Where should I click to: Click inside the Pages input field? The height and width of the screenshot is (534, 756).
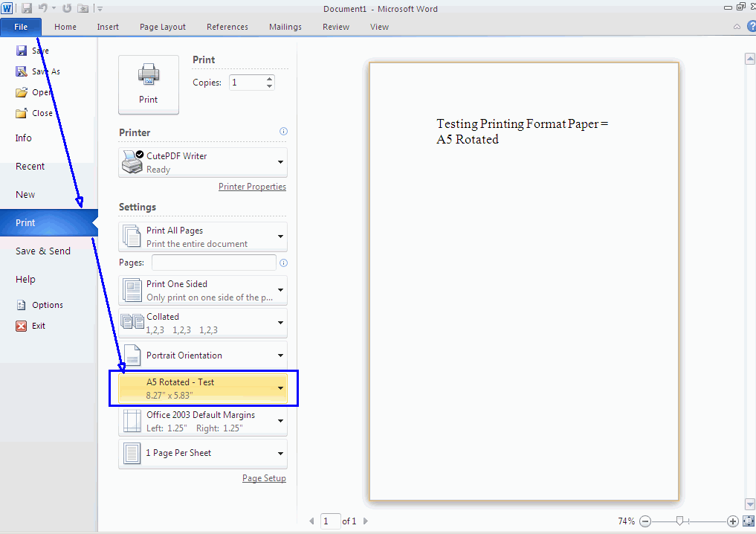213,262
